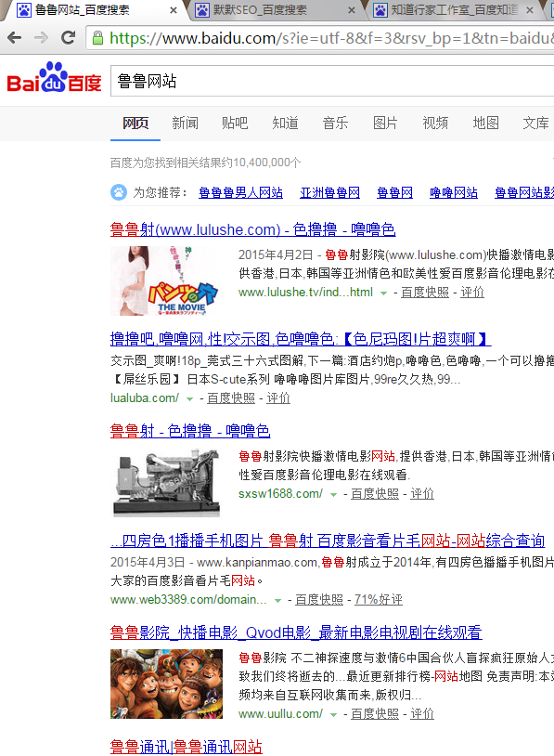Viewport: 554px width, 756px height.
Task: Click the Baidu logo
Action: click(54, 77)
